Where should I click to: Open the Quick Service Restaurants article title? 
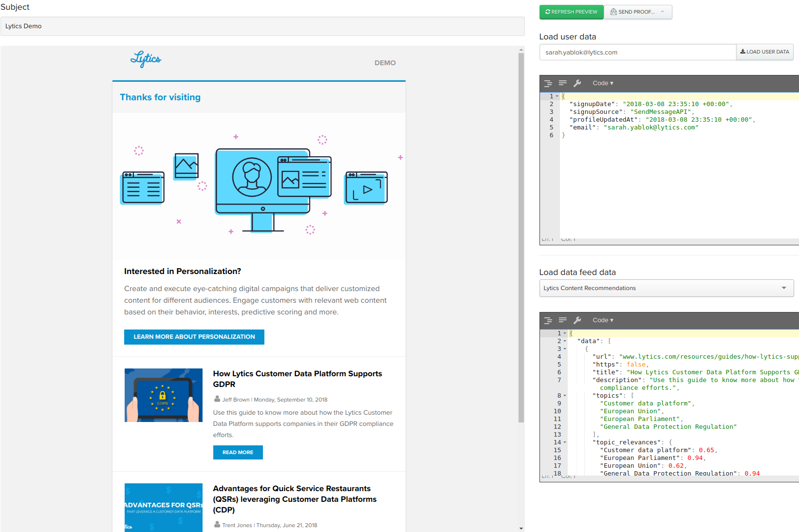pos(295,499)
